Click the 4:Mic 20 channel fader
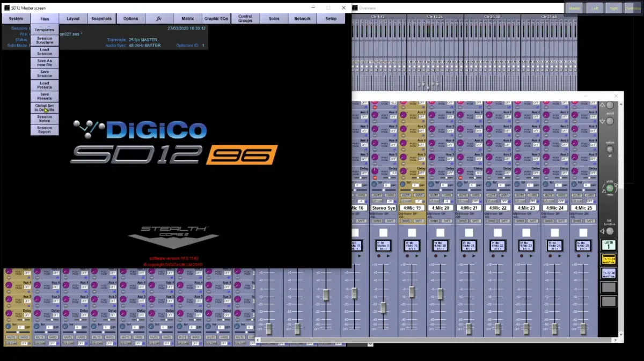 point(441,294)
